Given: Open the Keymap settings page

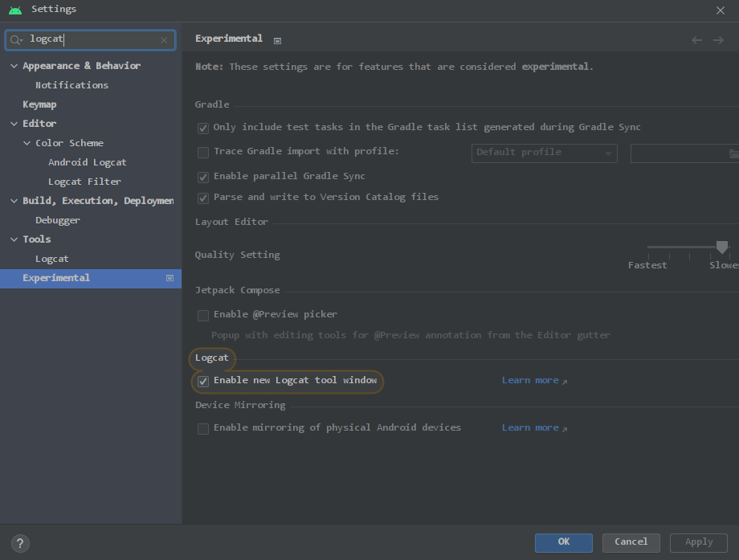Looking at the screenshot, I should 39,104.
